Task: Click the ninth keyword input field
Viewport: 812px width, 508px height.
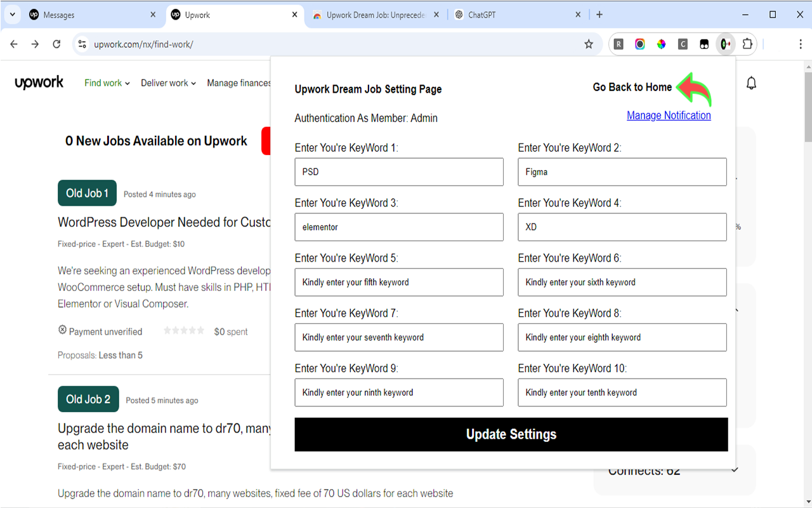Action: (399, 392)
